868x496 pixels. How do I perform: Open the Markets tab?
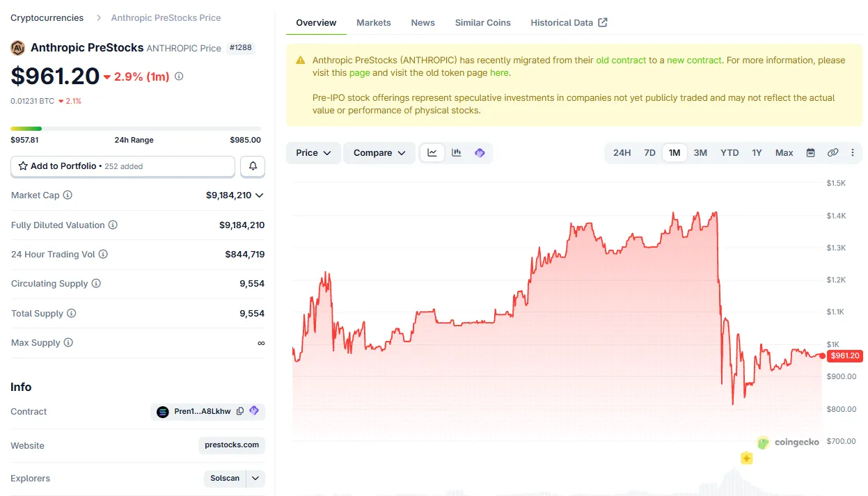tap(374, 23)
